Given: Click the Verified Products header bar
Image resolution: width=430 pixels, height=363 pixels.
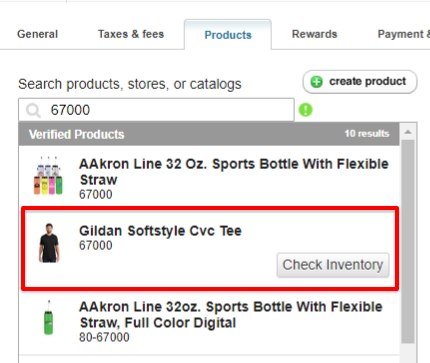Looking at the screenshot, I should tap(209, 134).
